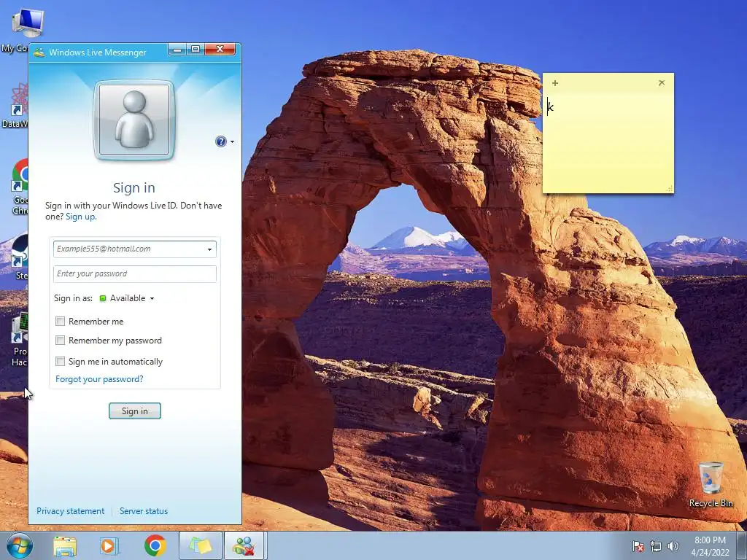747x560 pixels.
Task: Delete the sticky note with X
Action: pyautogui.click(x=662, y=83)
